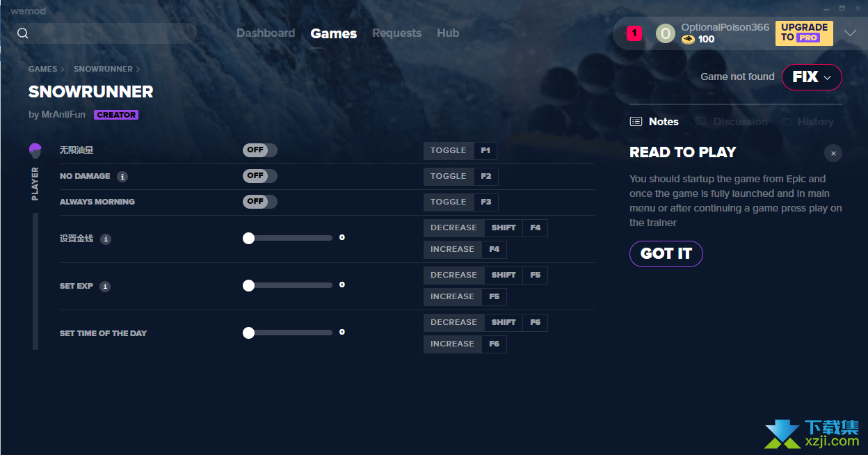
Task: Open the notifications badge showing 1
Action: pos(634,33)
